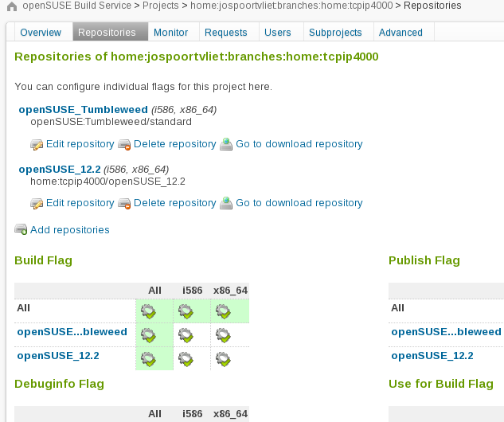Open the openSUSE...bleweed link in the Publish Flag table
This screenshot has width=504, height=422.
[x=446, y=332]
